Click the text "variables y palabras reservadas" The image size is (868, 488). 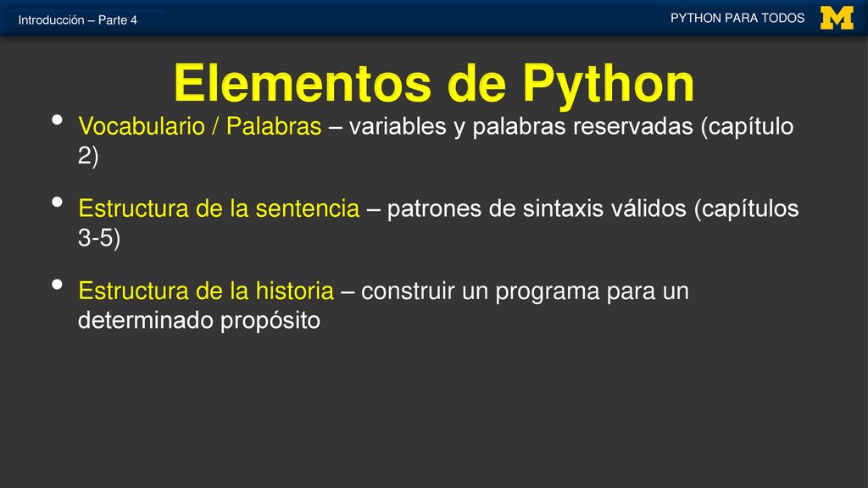pyautogui.click(x=521, y=127)
